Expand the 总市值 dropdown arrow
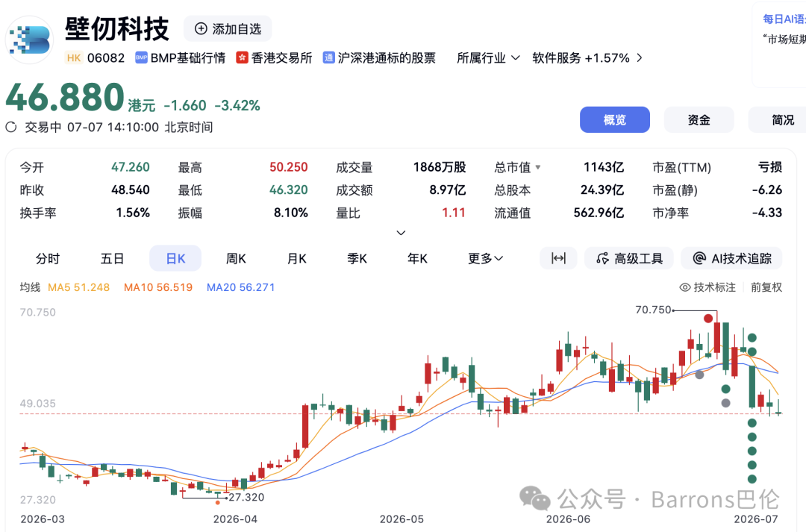806x532 pixels. (x=538, y=167)
